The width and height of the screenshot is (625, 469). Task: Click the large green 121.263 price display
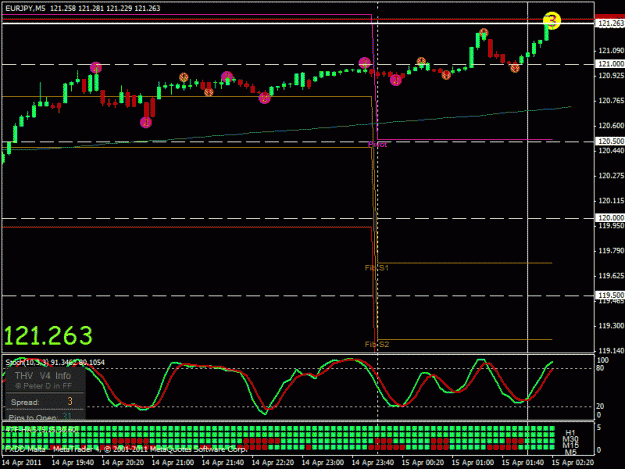(48, 336)
